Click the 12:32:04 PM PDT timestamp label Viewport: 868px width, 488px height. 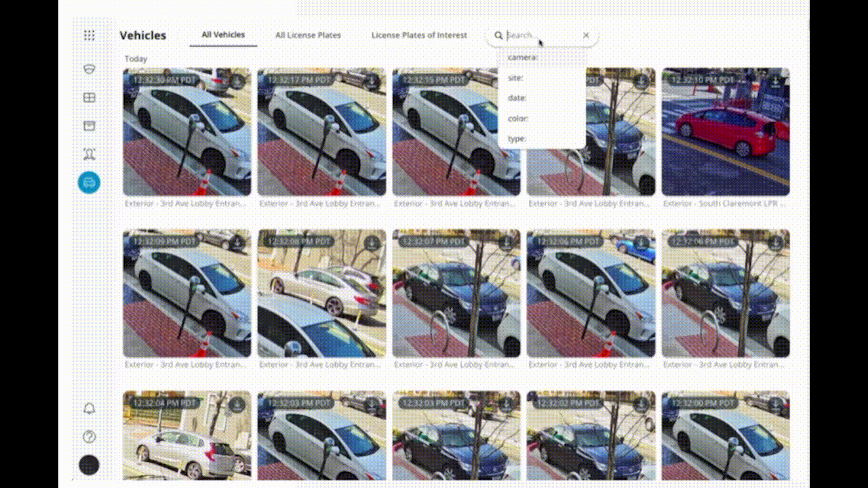[x=165, y=403]
